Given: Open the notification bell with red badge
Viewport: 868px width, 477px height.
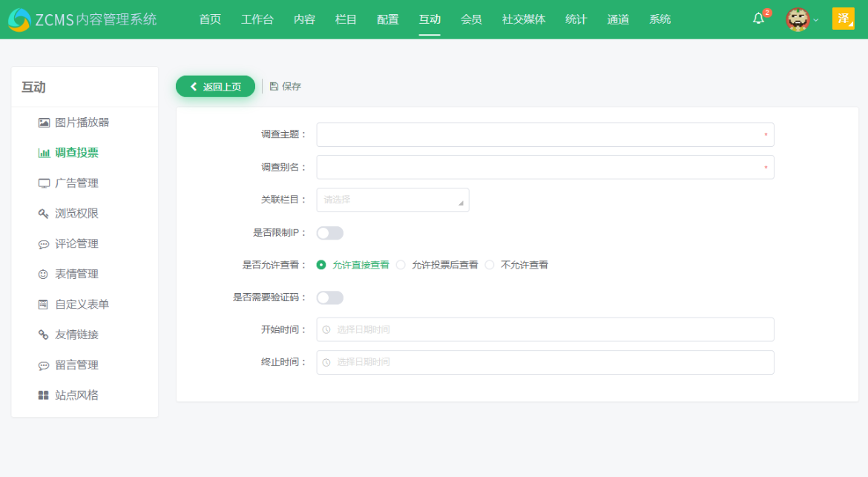Looking at the screenshot, I should [x=757, y=19].
